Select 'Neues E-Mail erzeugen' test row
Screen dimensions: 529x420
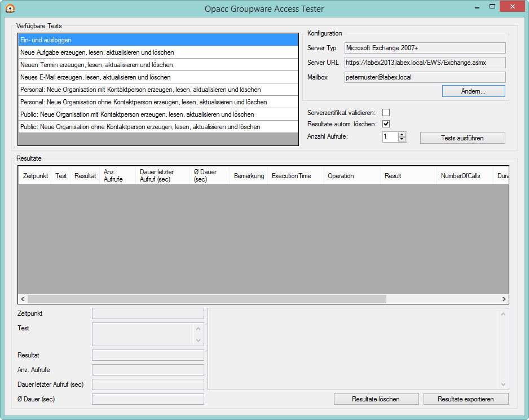[x=158, y=77]
